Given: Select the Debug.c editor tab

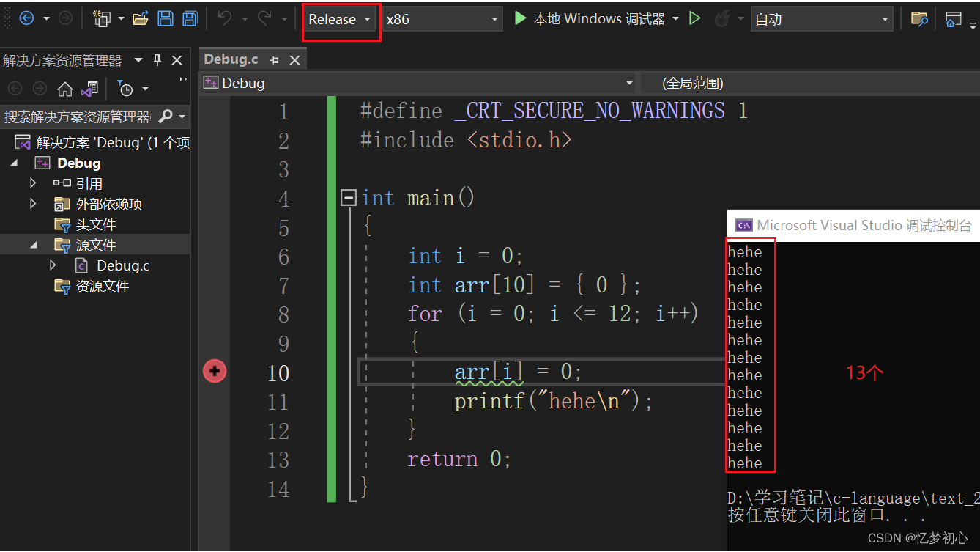Looking at the screenshot, I should (231, 59).
